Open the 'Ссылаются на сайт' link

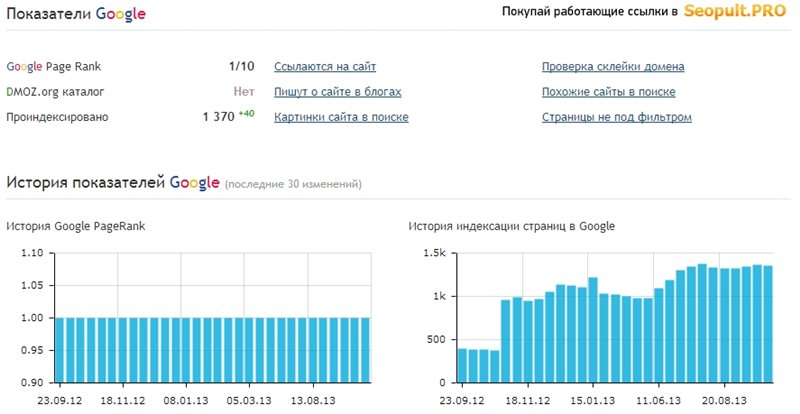325,66
